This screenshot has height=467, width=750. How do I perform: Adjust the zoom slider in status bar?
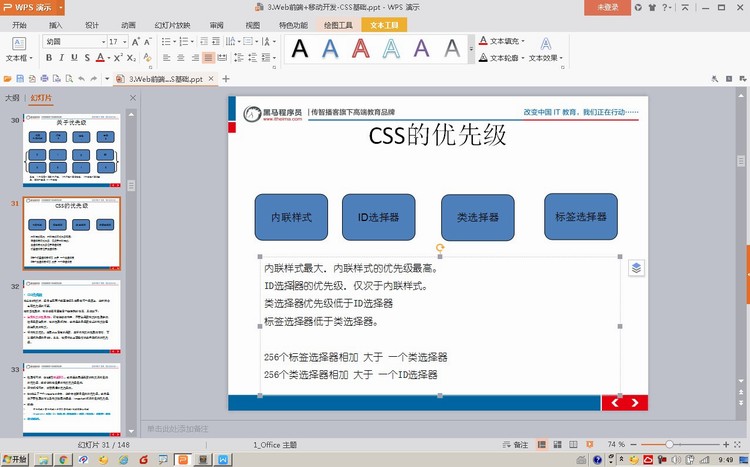click(x=670, y=444)
